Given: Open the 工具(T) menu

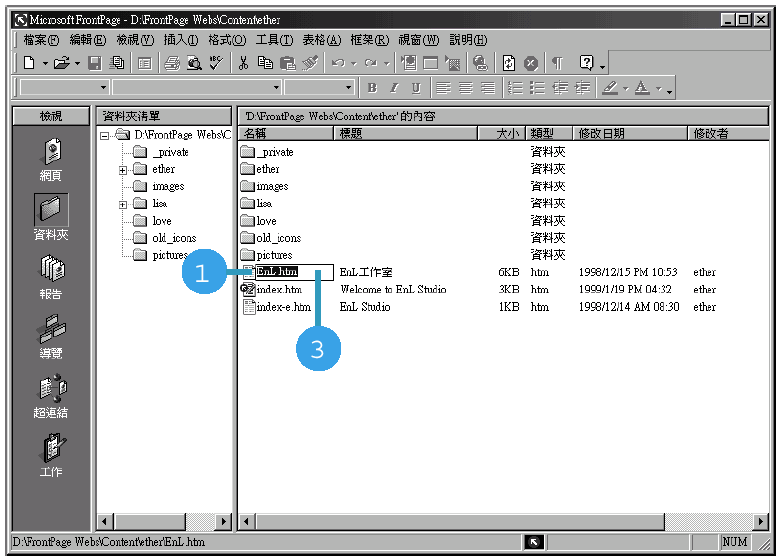Looking at the screenshot, I should tap(274, 40).
